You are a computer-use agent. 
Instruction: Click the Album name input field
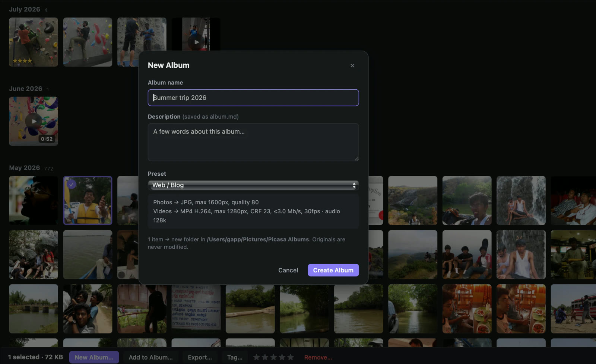click(253, 98)
